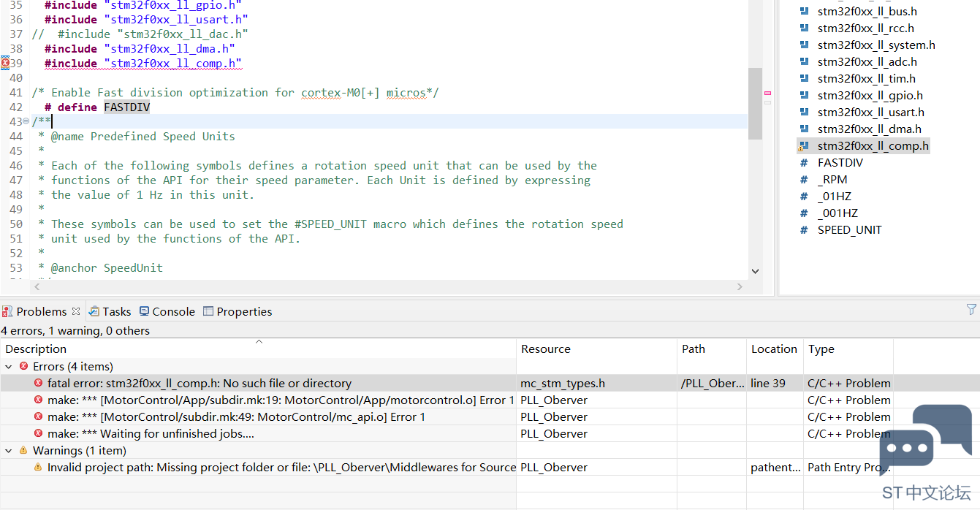
Task: Click error icon beside the fatal error row
Action: [38, 384]
